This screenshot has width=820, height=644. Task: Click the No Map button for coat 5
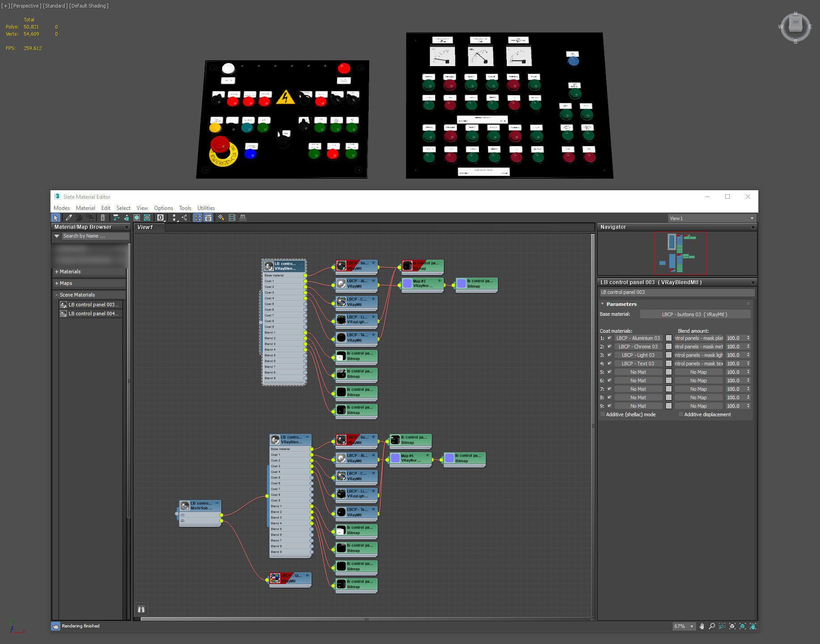698,372
